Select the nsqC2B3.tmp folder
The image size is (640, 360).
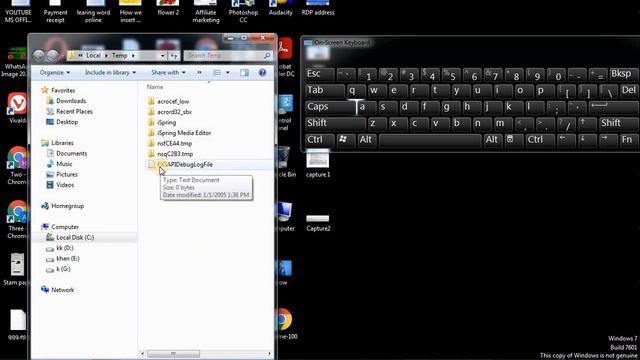coord(175,154)
